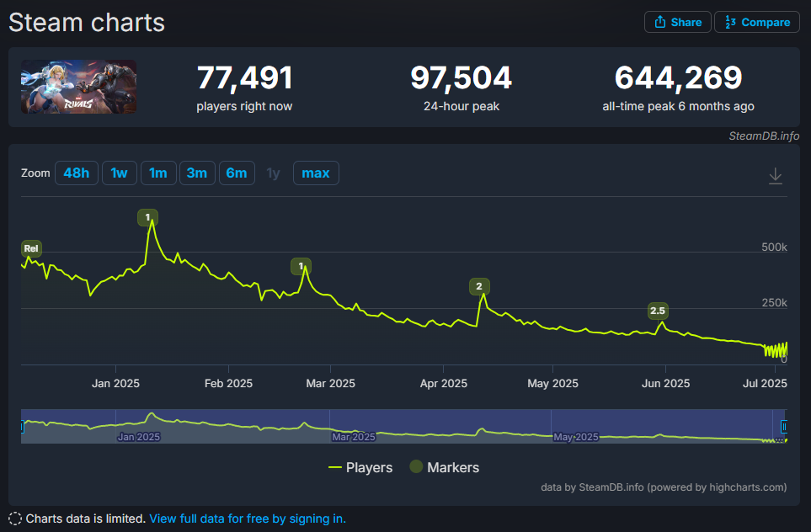Click the 2.5 season marker
The height and width of the screenshot is (532, 811).
click(658, 311)
